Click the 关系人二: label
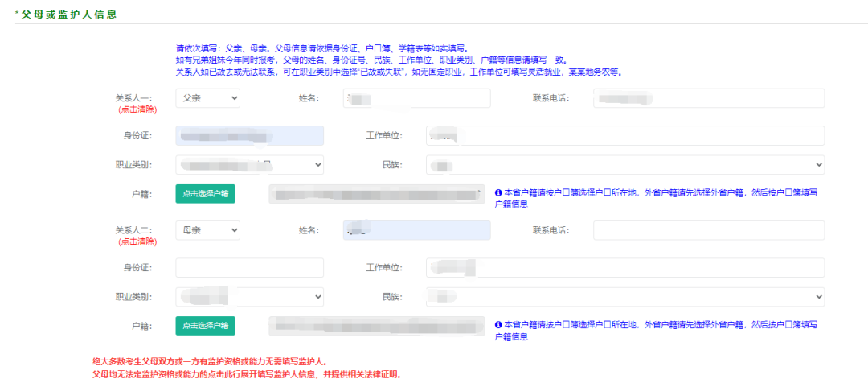868x383 pixels. click(133, 230)
